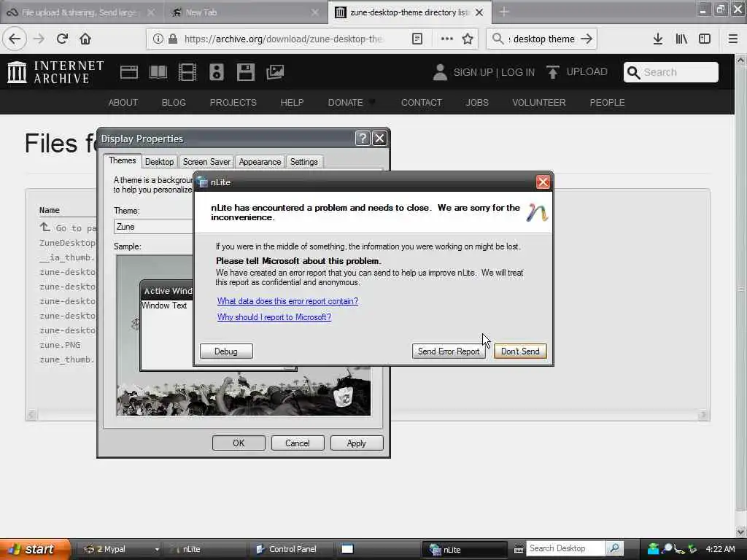This screenshot has height=560, width=747.
Task: Open the Texts book icon
Action: click(158, 72)
